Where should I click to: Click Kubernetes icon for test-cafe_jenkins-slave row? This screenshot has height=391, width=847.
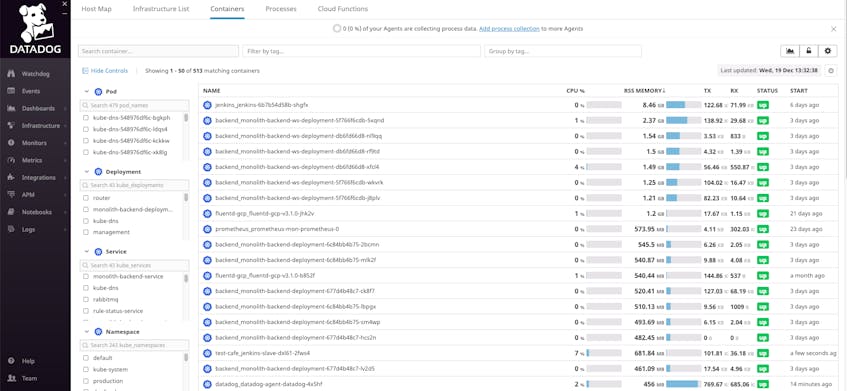[207, 353]
